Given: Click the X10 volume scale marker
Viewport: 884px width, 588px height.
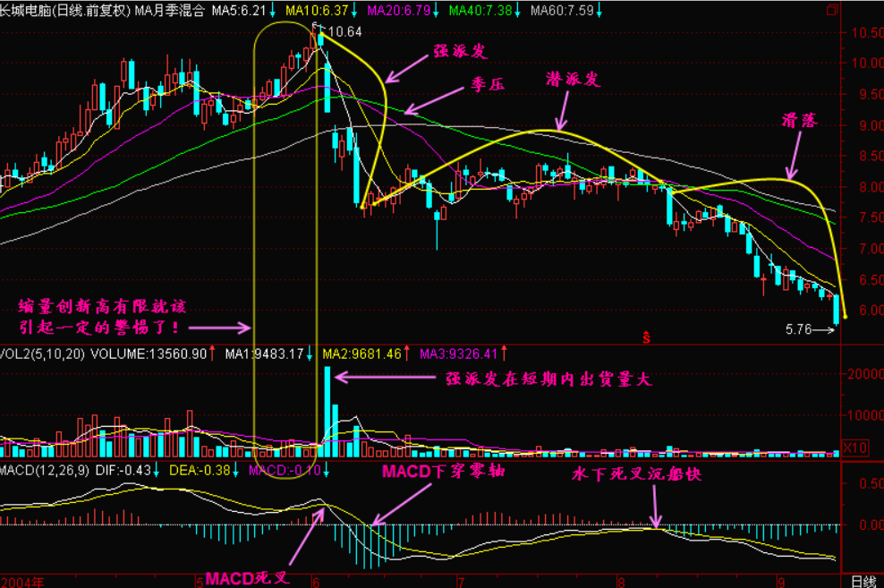Looking at the screenshot, I should click(x=856, y=447).
